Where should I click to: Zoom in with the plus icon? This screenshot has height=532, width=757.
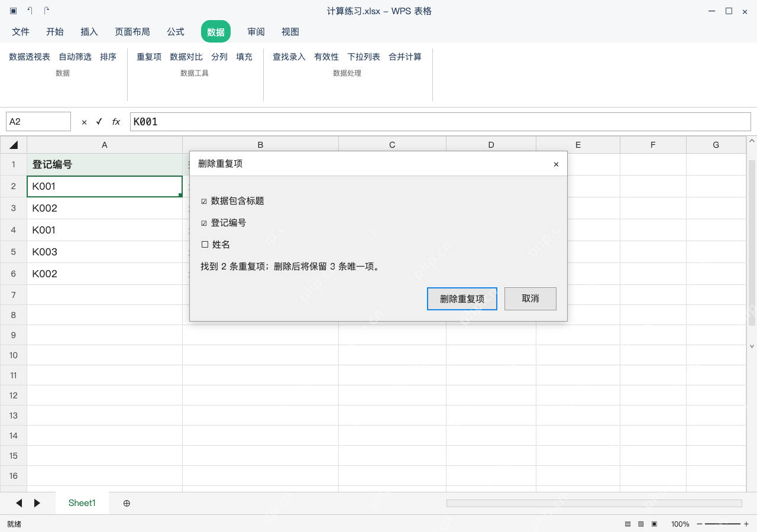746,524
